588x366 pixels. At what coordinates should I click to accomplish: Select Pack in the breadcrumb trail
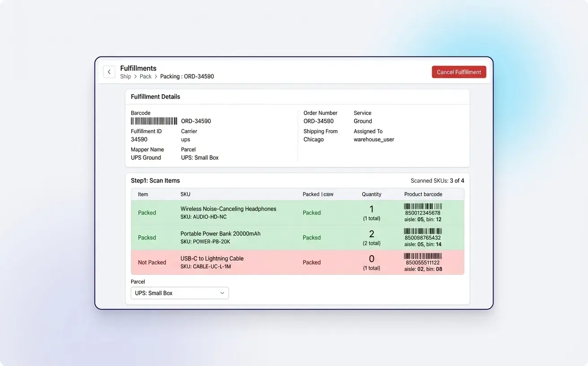[x=145, y=76]
